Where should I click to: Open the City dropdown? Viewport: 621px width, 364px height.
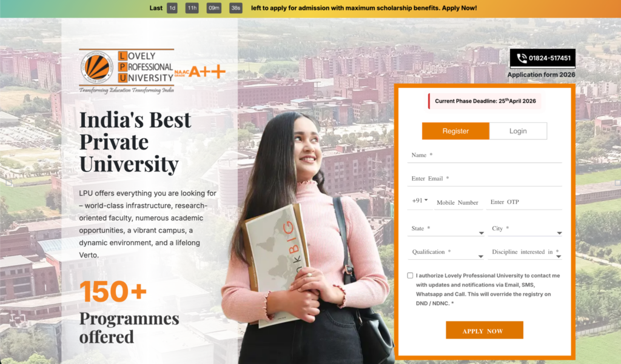click(x=525, y=229)
